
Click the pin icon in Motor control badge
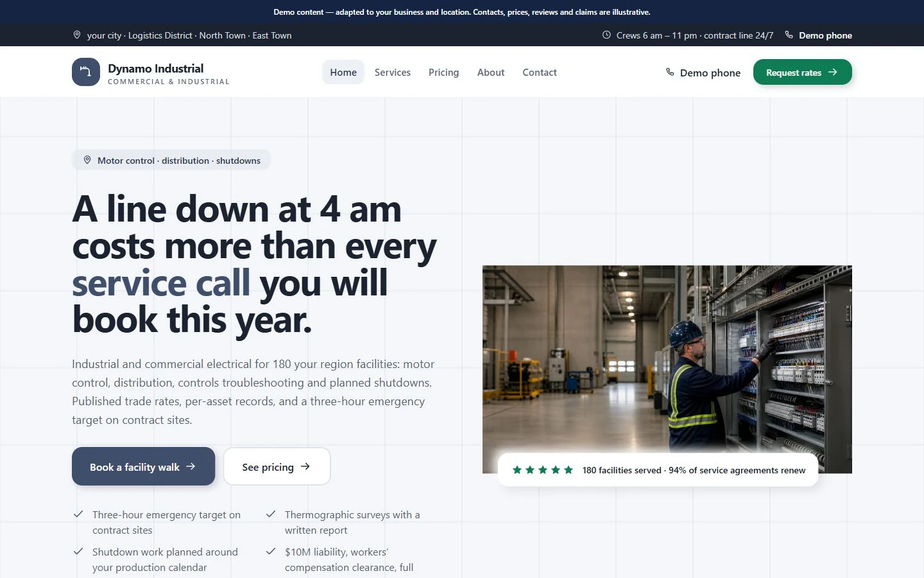87,160
